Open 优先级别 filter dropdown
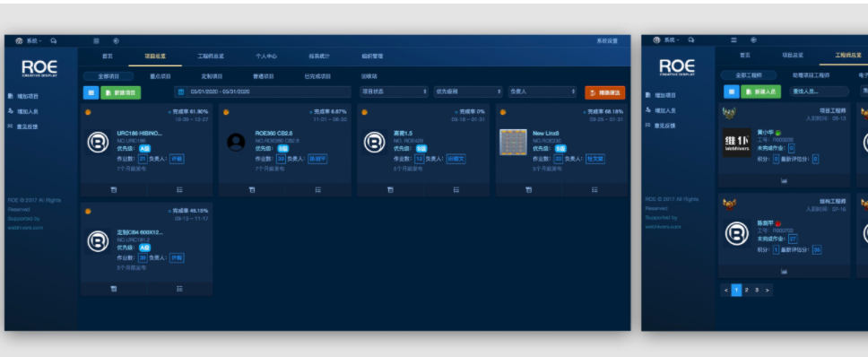The image size is (868, 357). (x=468, y=91)
